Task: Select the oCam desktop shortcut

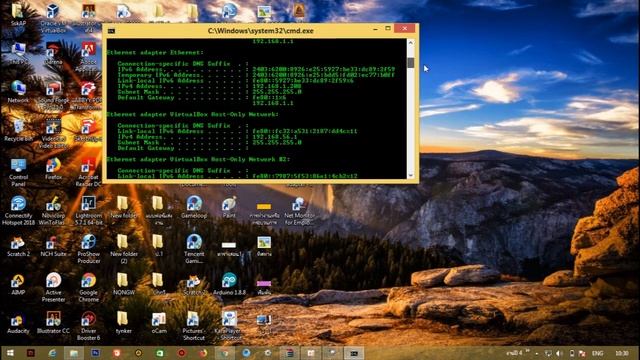Action: [159, 322]
